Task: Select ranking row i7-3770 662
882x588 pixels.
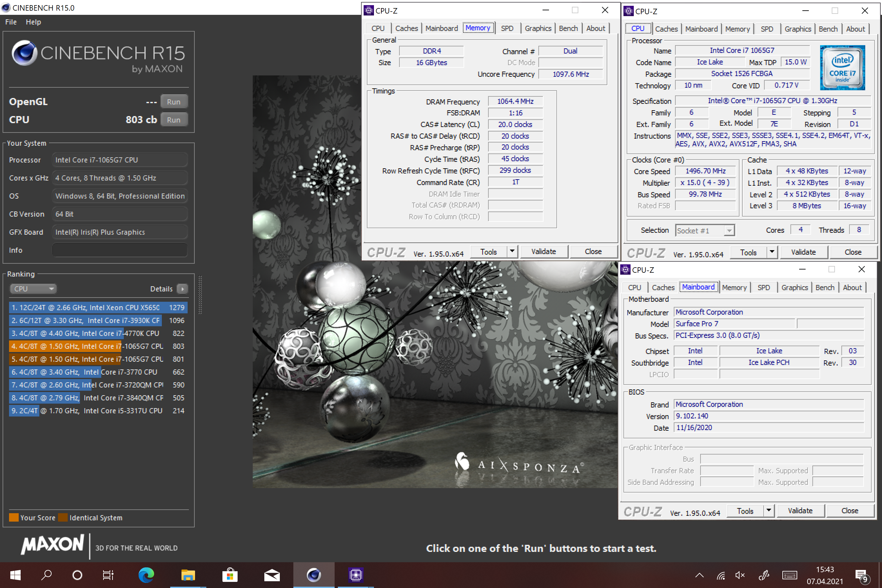Action: 98,372
